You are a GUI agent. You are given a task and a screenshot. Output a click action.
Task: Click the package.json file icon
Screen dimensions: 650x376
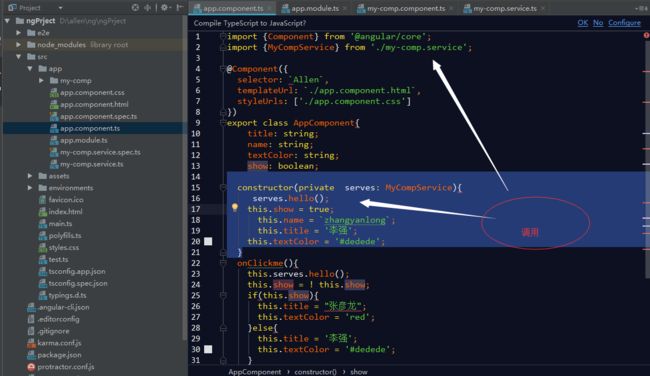(x=31, y=355)
